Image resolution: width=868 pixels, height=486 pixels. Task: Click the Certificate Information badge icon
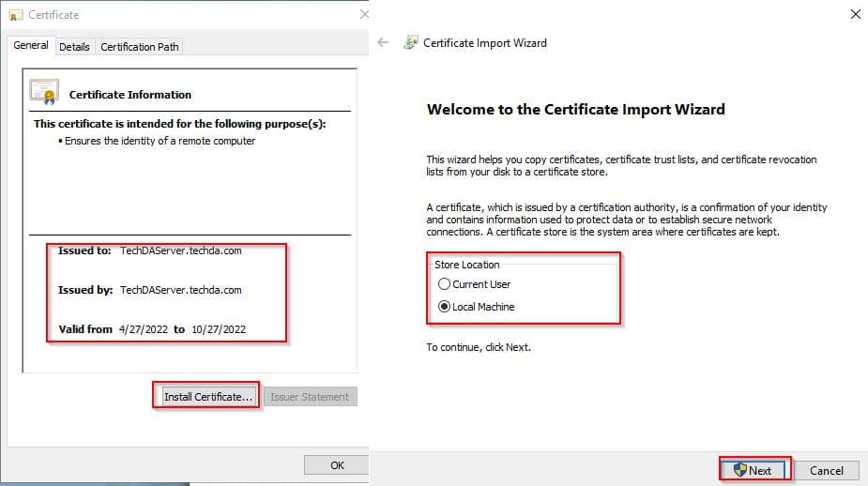tap(44, 92)
